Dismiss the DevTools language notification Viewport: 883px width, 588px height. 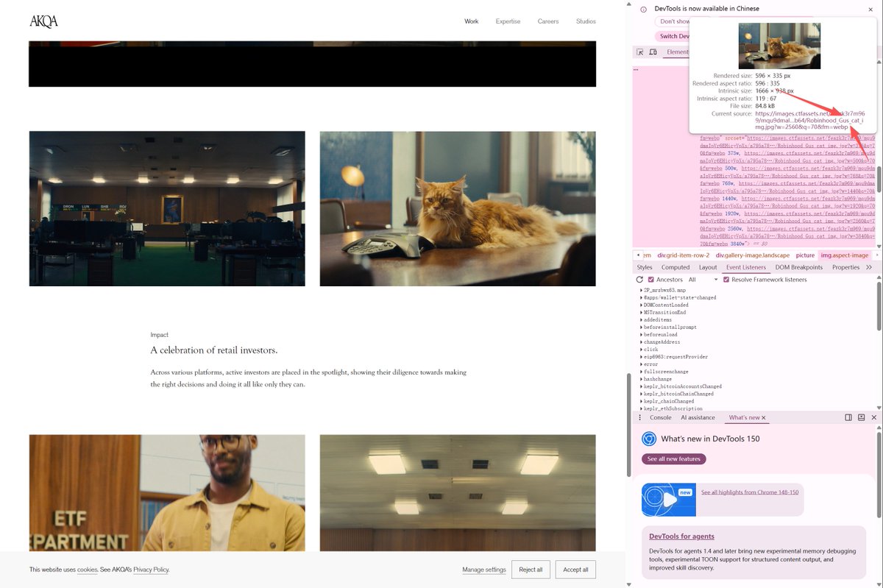point(870,10)
